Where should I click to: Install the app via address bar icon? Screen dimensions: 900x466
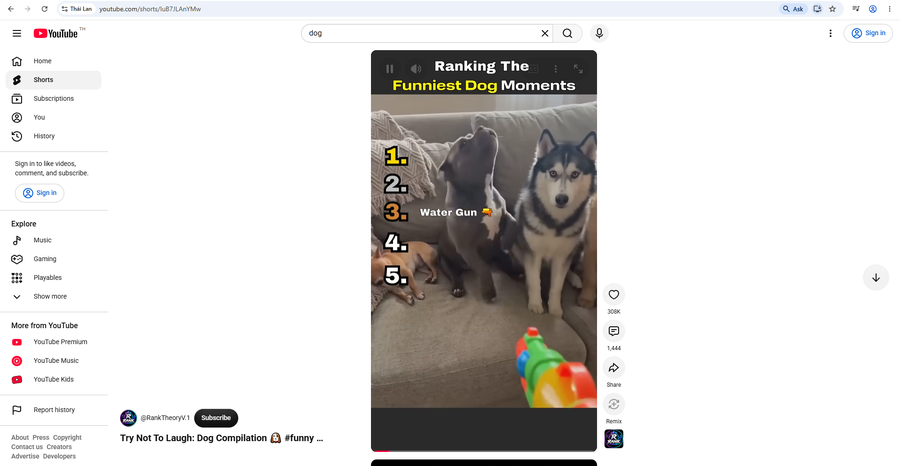coord(817,9)
